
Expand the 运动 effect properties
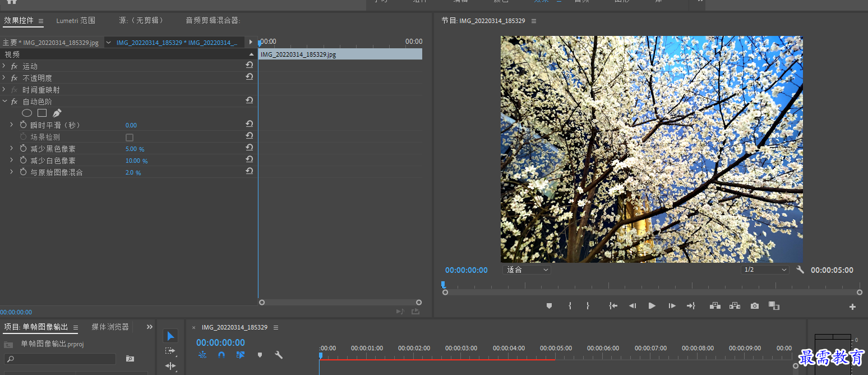pos(4,66)
